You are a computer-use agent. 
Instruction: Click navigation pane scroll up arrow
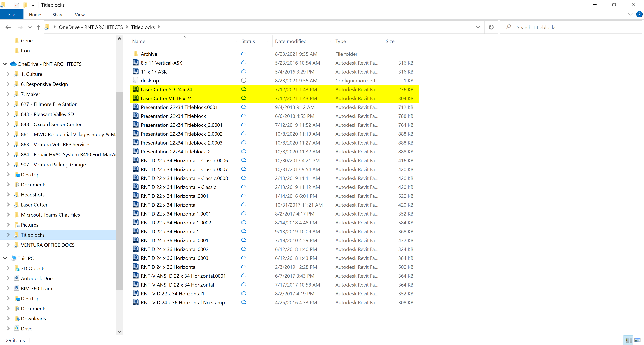tap(120, 39)
